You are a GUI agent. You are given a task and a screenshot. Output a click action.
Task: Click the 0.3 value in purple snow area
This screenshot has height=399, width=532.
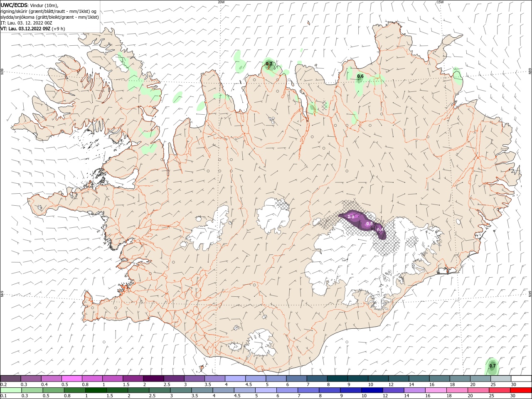(x=351, y=217)
